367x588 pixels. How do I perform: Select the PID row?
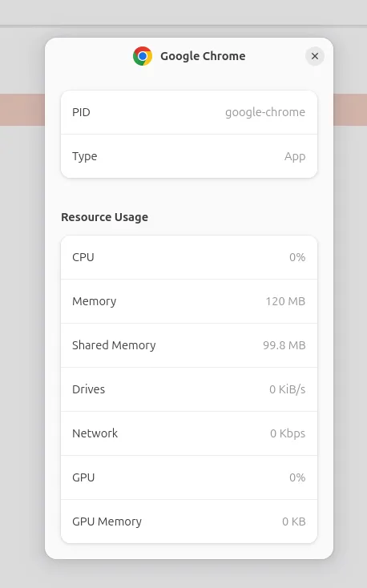[189, 112]
